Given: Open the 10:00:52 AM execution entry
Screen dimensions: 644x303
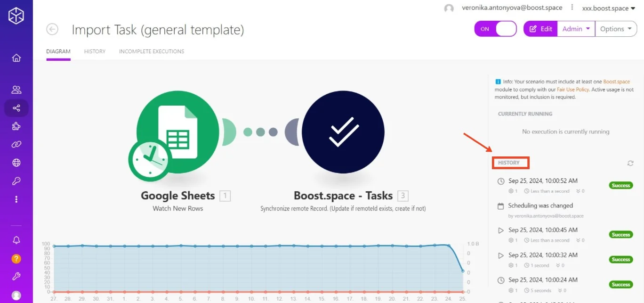Looking at the screenshot, I should click(x=565, y=185).
